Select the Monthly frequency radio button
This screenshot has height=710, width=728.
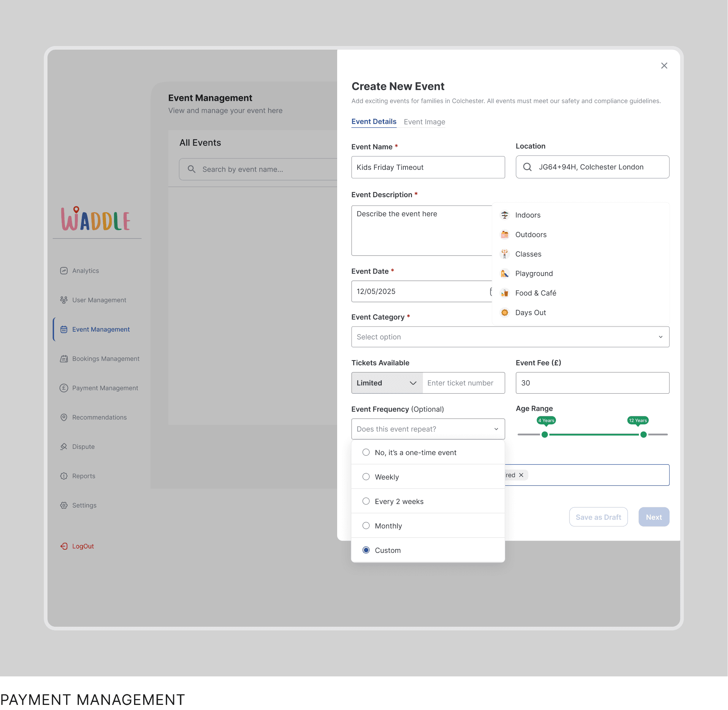(366, 526)
